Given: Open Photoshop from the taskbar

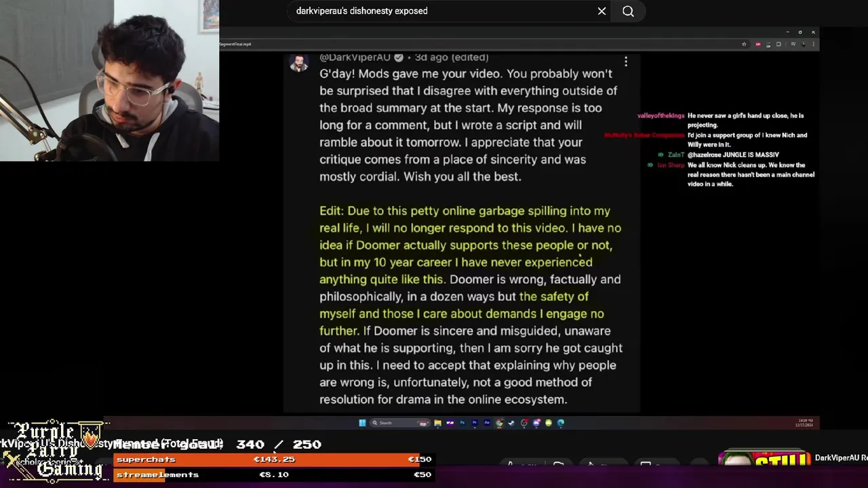Looking at the screenshot, I should [x=462, y=423].
